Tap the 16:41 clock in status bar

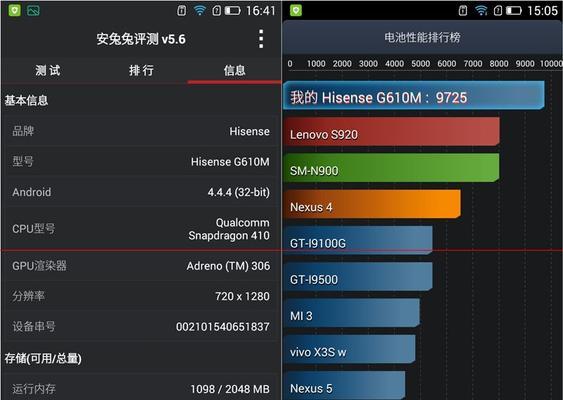pyautogui.click(x=260, y=11)
